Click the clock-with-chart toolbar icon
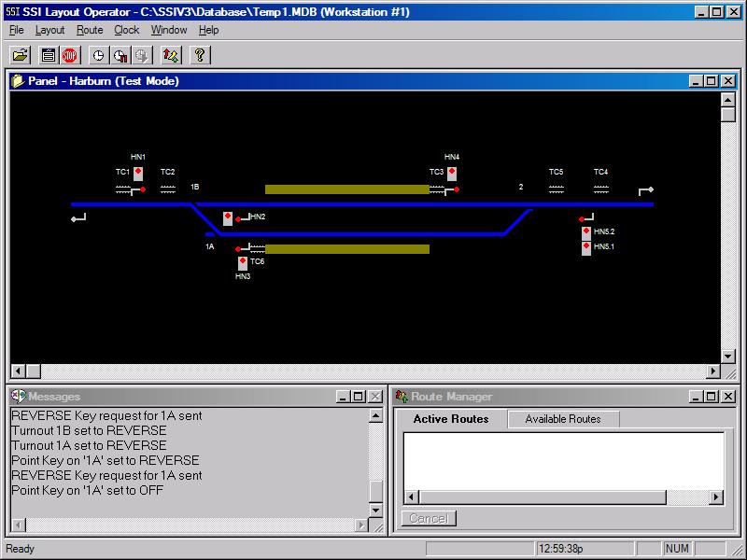 click(x=120, y=55)
